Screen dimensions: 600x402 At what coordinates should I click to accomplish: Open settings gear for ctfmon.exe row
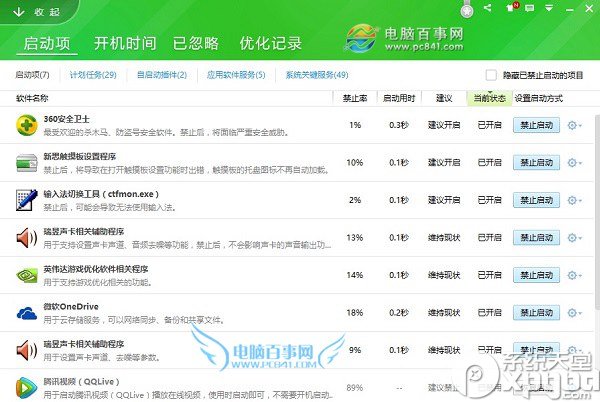574,200
